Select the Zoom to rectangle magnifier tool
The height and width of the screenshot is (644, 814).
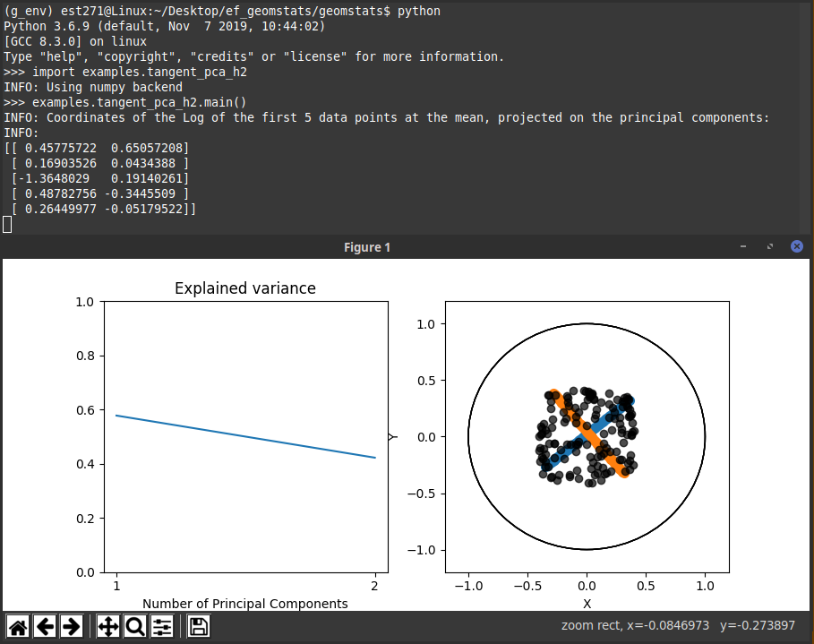[x=135, y=626]
